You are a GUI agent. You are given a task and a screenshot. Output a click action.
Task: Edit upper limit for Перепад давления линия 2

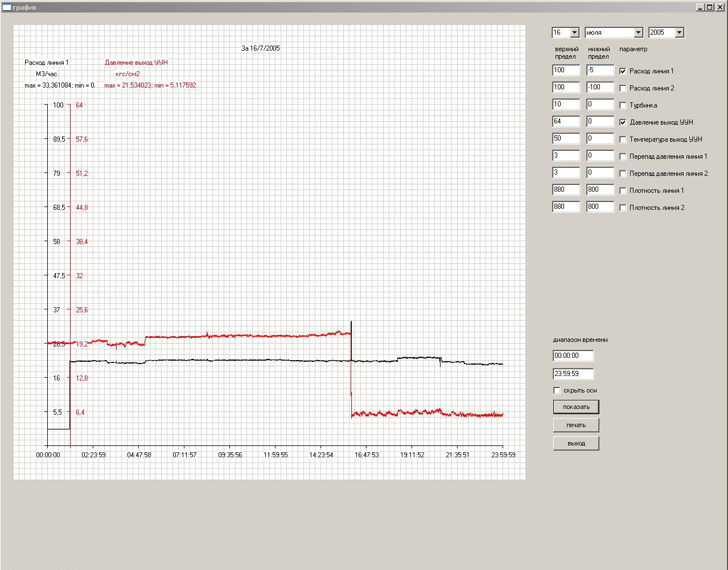click(x=566, y=172)
